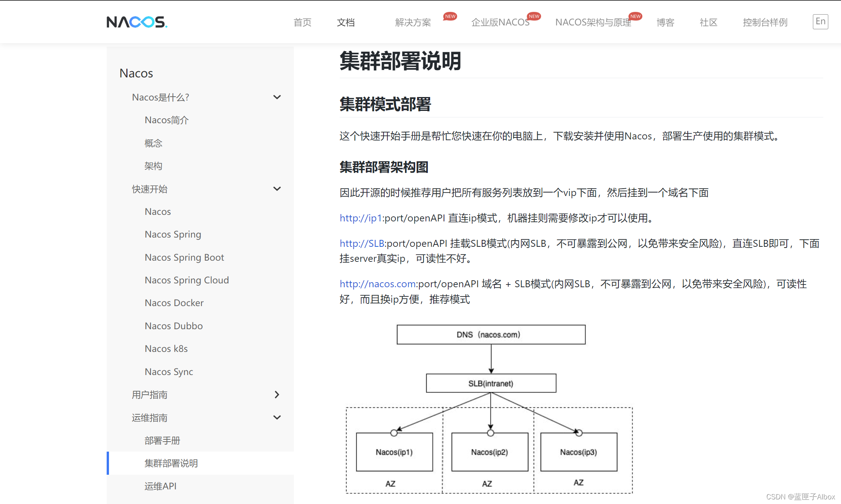Expand the 用户指南 section chevron

pyautogui.click(x=277, y=394)
